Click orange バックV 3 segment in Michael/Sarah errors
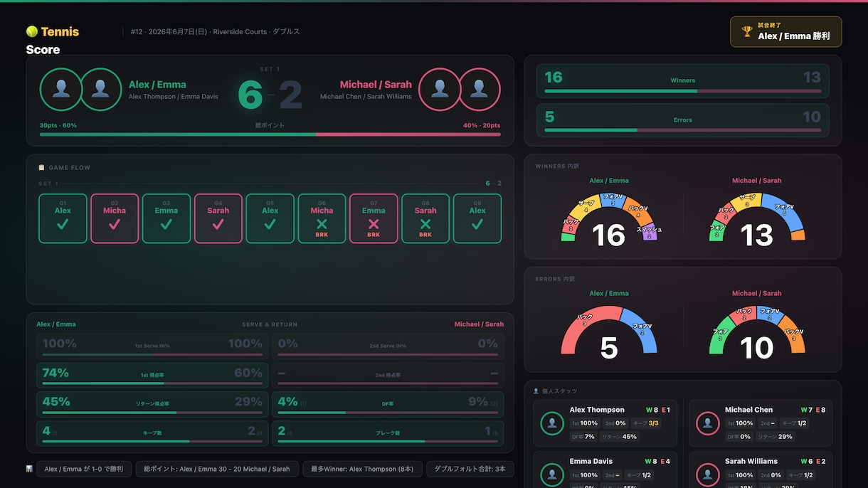The image size is (868, 488). tap(794, 336)
